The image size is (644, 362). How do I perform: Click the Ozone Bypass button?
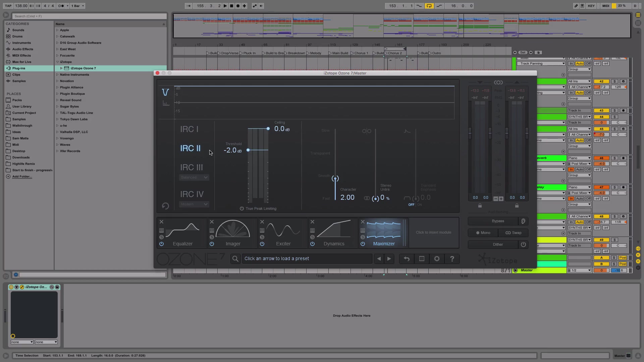493,221
